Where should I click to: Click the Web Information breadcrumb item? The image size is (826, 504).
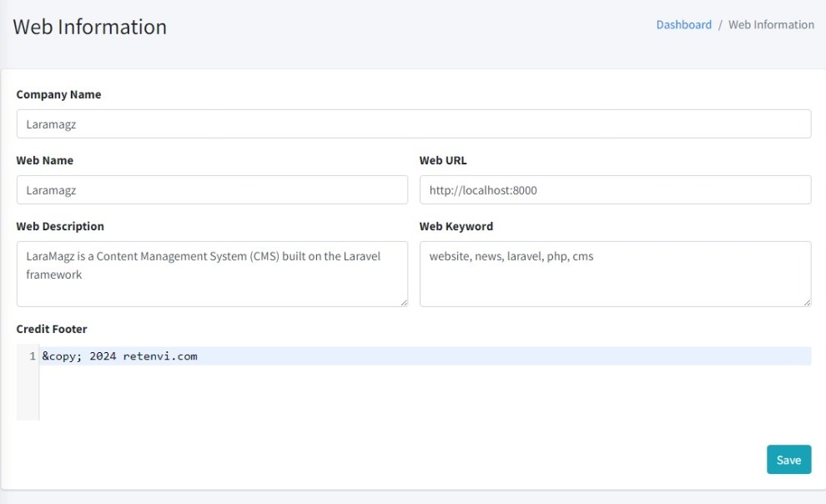pos(771,25)
